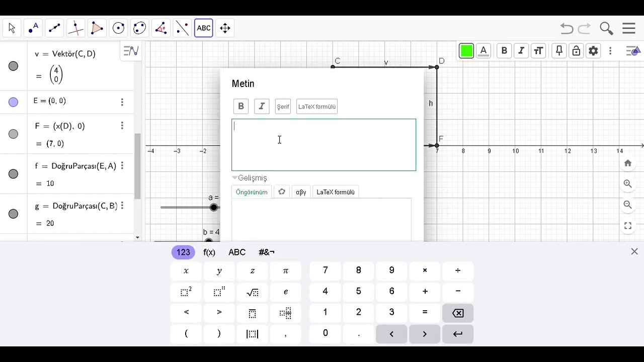
Task: Select the Ellipse tool
Action: coord(139,28)
